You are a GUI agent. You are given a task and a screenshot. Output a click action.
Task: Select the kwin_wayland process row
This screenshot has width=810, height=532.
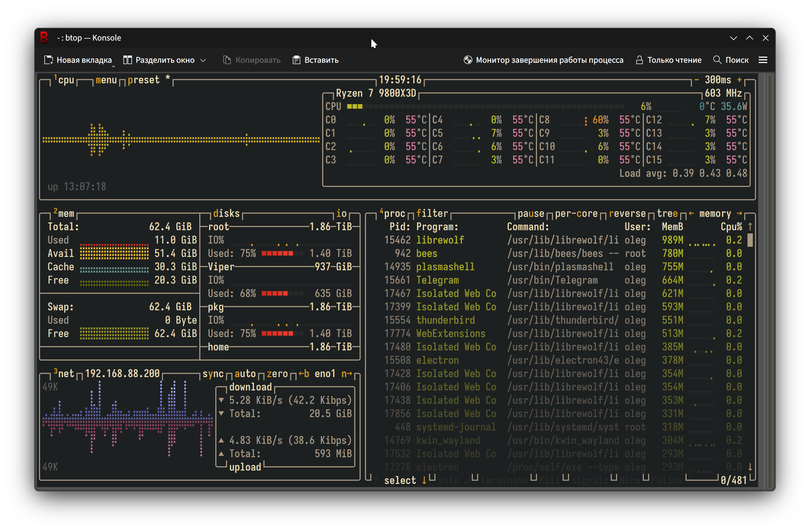[x=563, y=440]
